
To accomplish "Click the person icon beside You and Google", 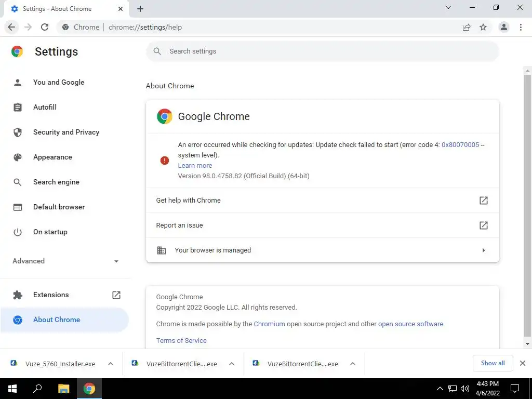I will (18, 83).
